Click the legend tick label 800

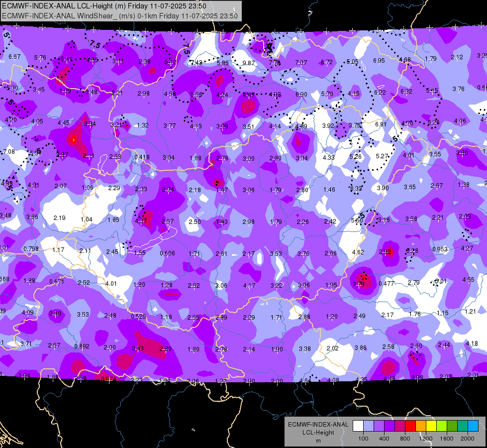pyautogui.click(x=405, y=439)
